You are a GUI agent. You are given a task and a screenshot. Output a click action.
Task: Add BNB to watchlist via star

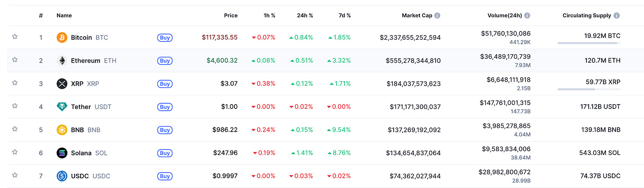15,129
